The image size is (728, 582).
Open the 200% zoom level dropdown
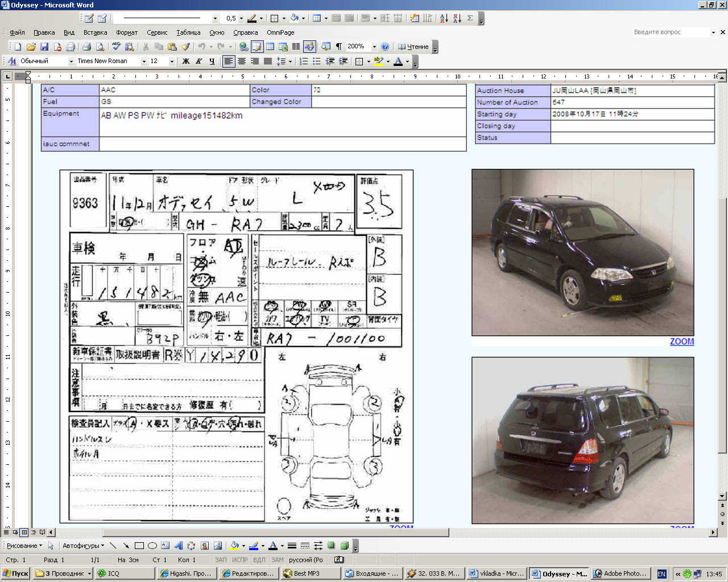click(x=374, y=47)
